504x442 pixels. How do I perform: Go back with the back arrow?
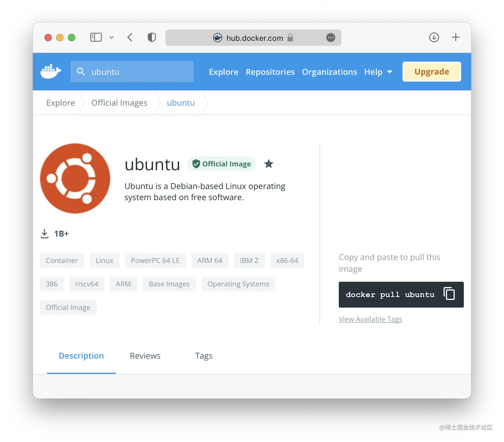(130, 37)
